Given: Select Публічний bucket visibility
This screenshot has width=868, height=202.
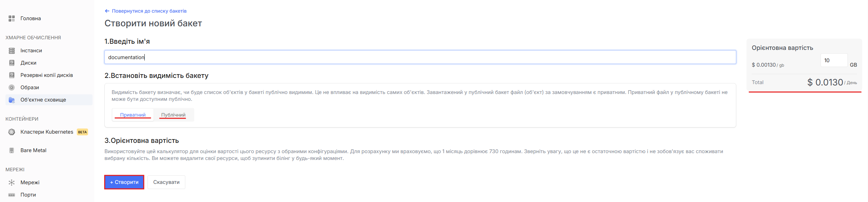Looking at the screenshot, I should click(x=173, y=115).
